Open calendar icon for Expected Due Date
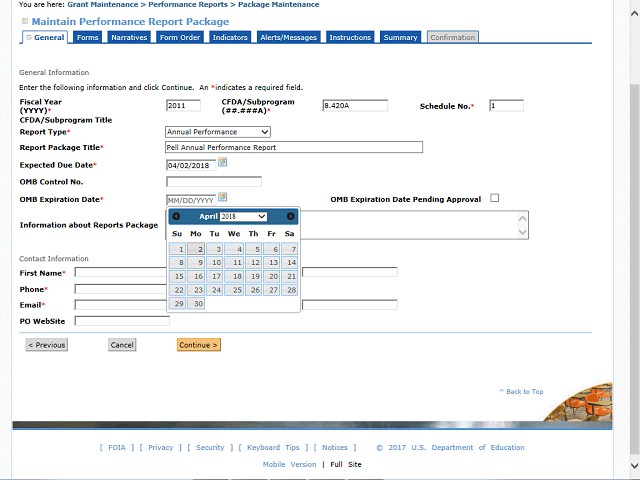Image resolution: width=640 pixels, height=480 pixels. click(x=222, y=162)
